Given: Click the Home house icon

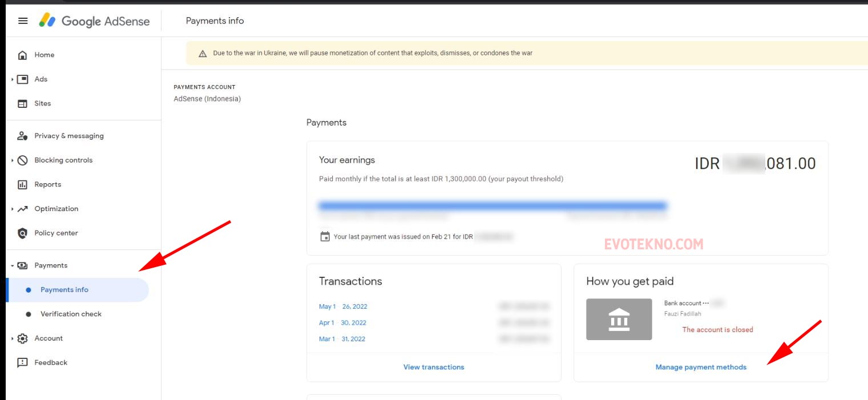Looking at the screenshot, I should click(x=23, y=55).
